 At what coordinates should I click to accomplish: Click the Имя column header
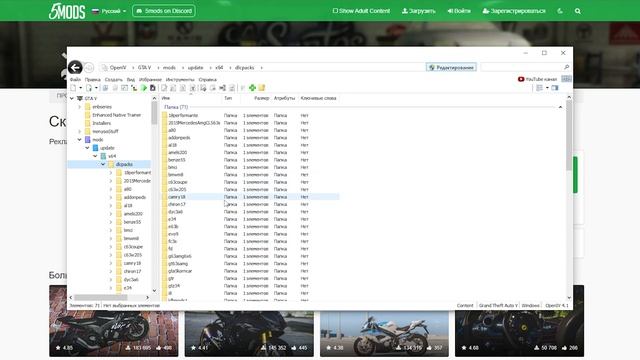tap(191, 98)
